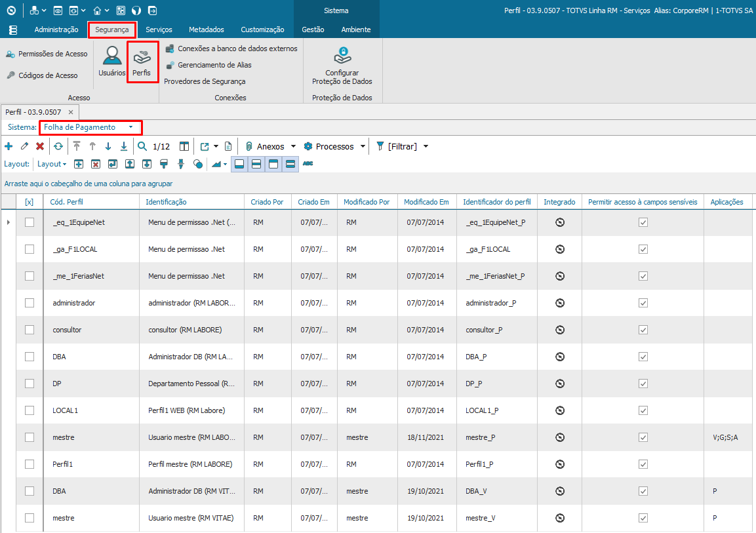Screen dimensions: 756x533
Task: Open the Customização ribbon tab
Action: pyautogui.click(x=262, y=30)
